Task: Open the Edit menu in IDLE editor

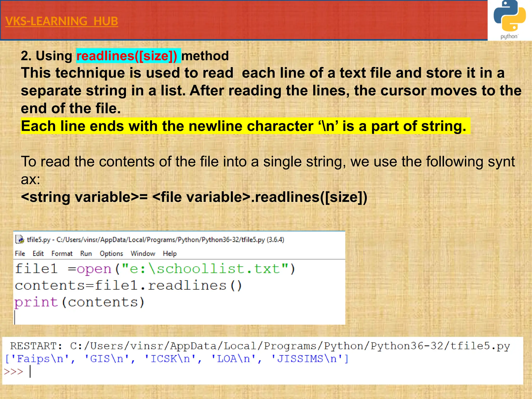Action: [38, 254]
